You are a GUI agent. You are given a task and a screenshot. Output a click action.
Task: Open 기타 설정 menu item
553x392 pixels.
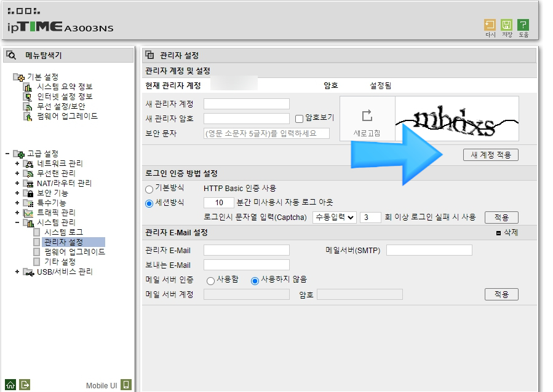pyautogui.click(x=60, y=262)
